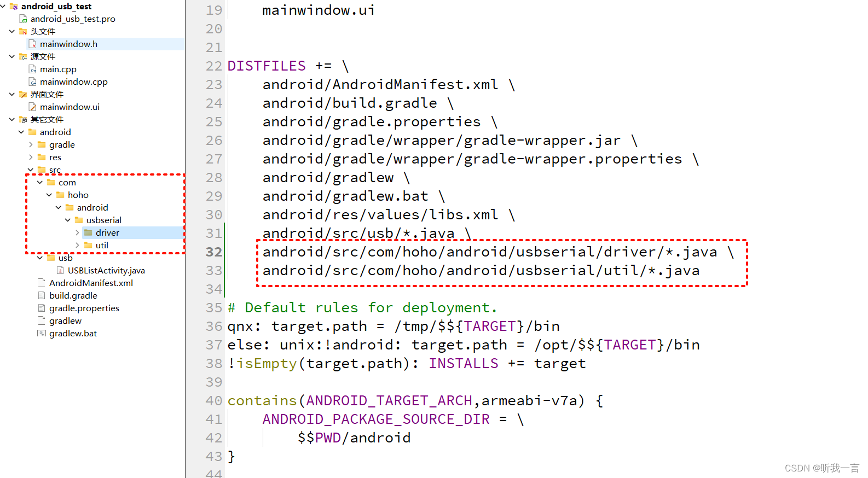Expand the res folder
Image resolution: width=868 pixels, height=478 pixels.
31,157
